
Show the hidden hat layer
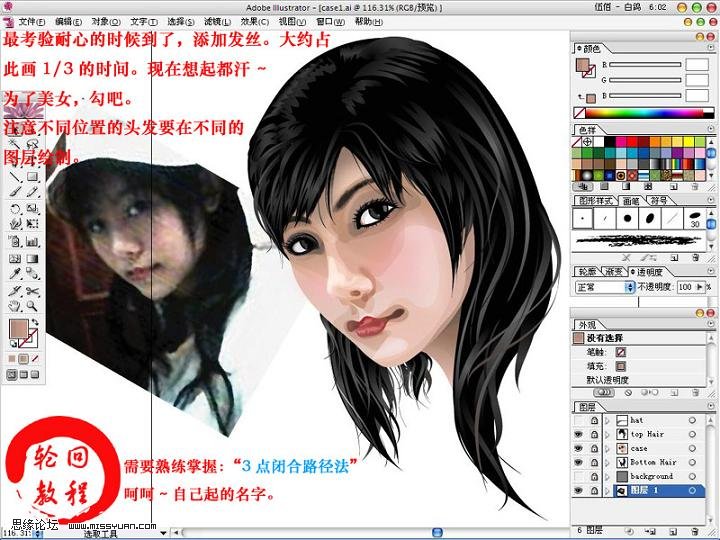tap(579, 420)
